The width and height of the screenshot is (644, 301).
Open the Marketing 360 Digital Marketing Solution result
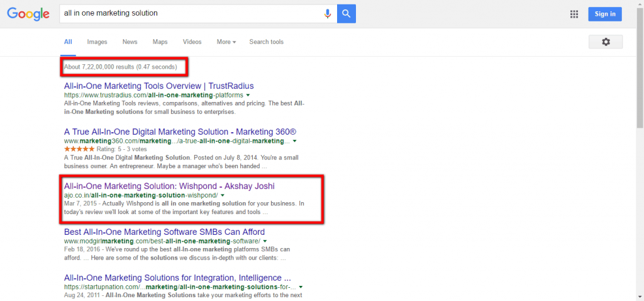pos(180,132)
